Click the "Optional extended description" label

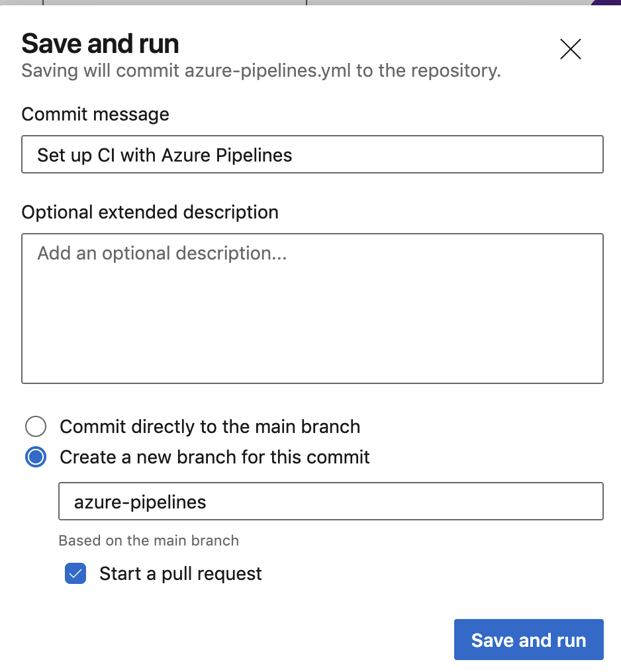coord(150,212)
